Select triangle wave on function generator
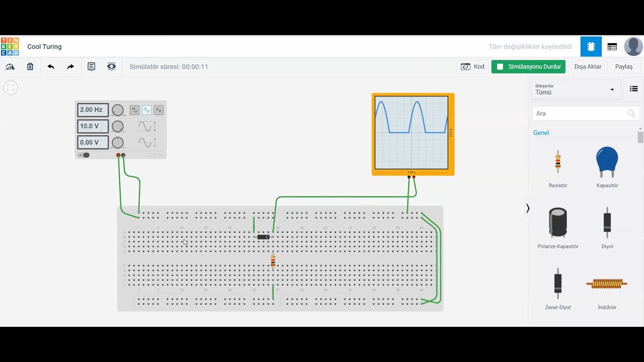Viewport: 644px width, 362px height. pos(158,110)
